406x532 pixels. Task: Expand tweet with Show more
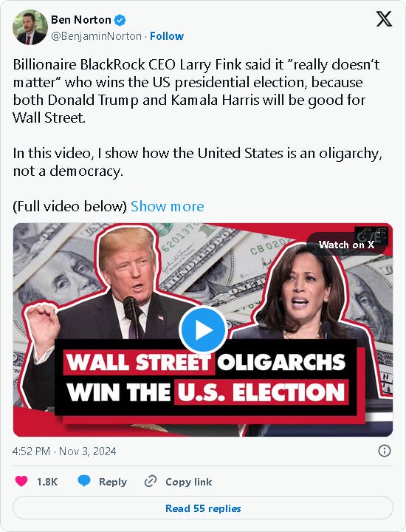pyautogui.click(x=168, y=206)
